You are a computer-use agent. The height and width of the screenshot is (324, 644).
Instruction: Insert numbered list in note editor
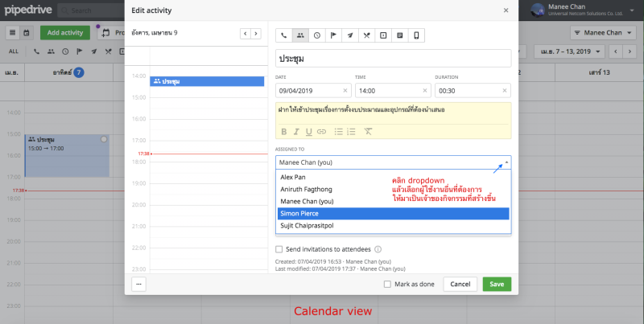point(351,132)
